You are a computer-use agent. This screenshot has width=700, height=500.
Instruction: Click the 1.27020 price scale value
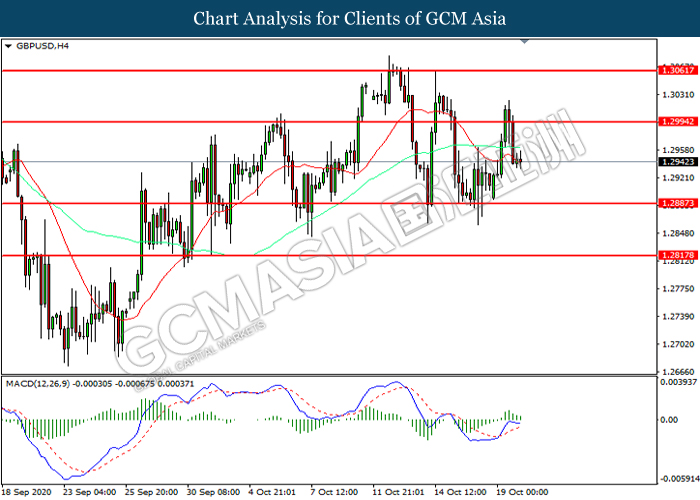tap(678, 344)
